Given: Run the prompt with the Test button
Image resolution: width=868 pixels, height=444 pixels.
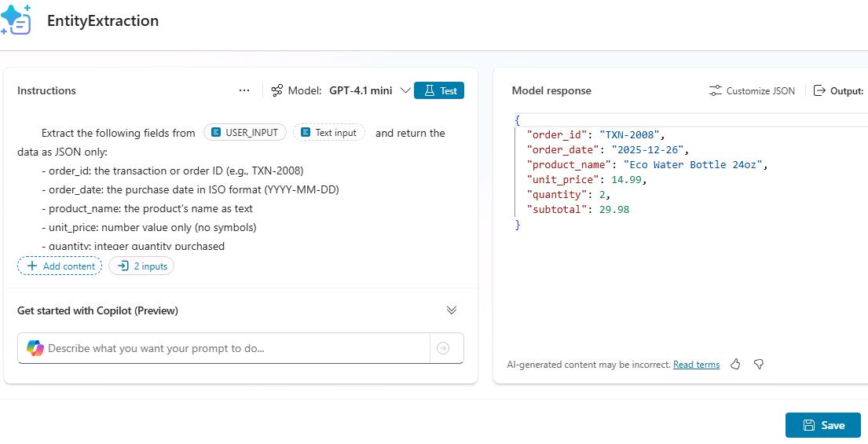Looking at the screenshot, I should [x=439, y=91].
